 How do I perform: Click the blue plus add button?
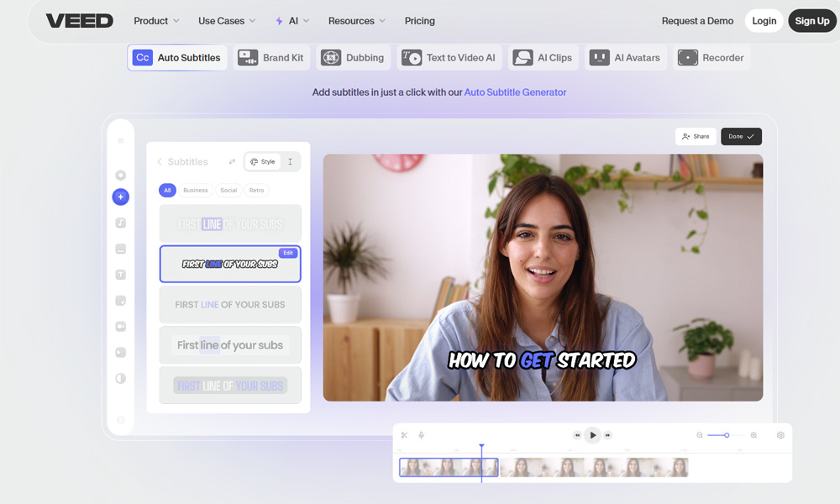click(120, 197)
